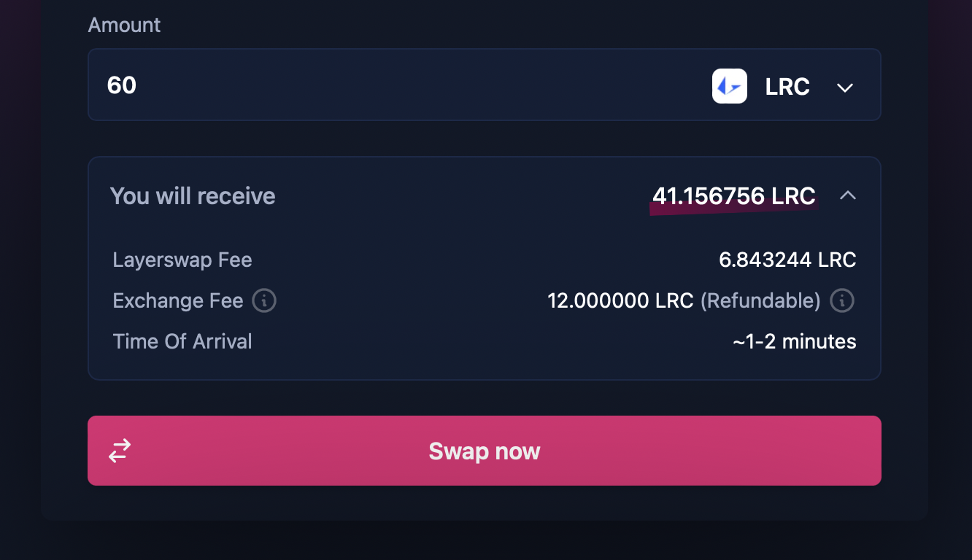
Task: Click the (Refundable) text
Action: click(760, 301)
